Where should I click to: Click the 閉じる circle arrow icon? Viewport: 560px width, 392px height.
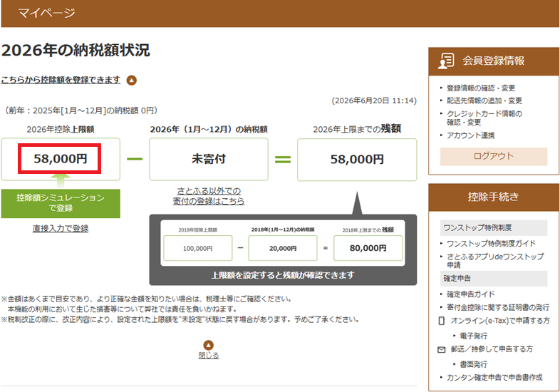(x=209, y=345)
